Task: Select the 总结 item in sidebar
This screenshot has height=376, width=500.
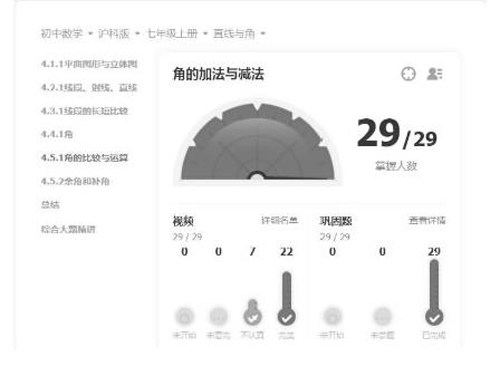Action: point(50,204)
